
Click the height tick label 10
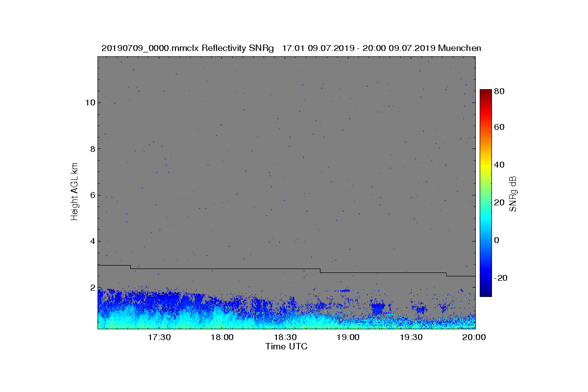click(x=90, y=102)
